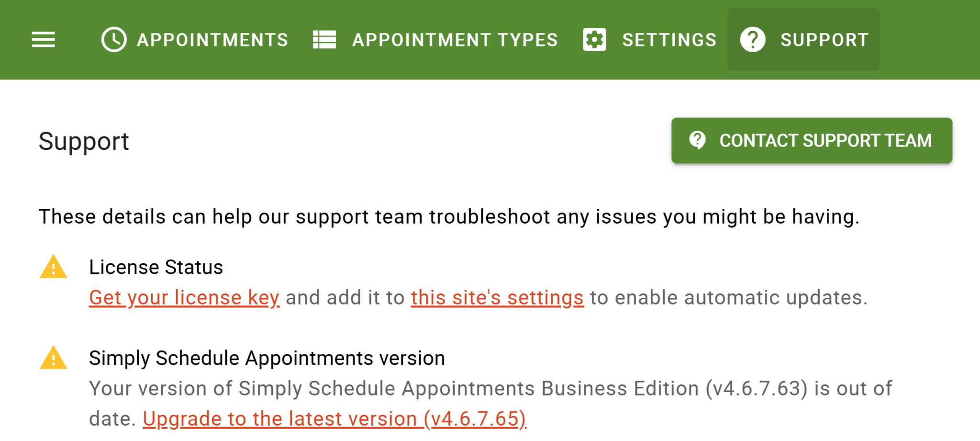Click the Appointment Types list icon

[324, 40]
